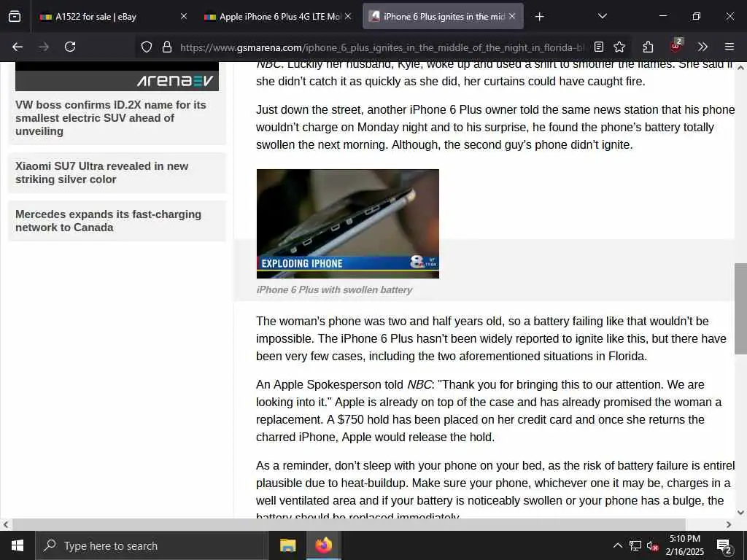
Task: Open the Extensions puzzle-piece menu
Action: (x=648, y=47)
